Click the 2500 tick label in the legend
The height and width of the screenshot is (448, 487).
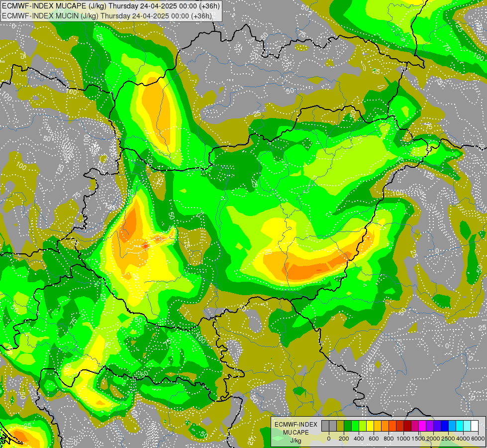(448, 439)
